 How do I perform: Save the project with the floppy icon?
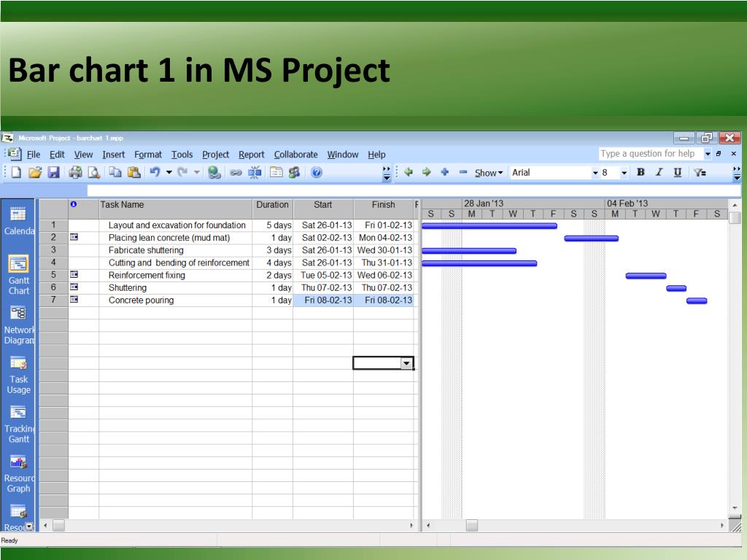click(x=53, y=172)
